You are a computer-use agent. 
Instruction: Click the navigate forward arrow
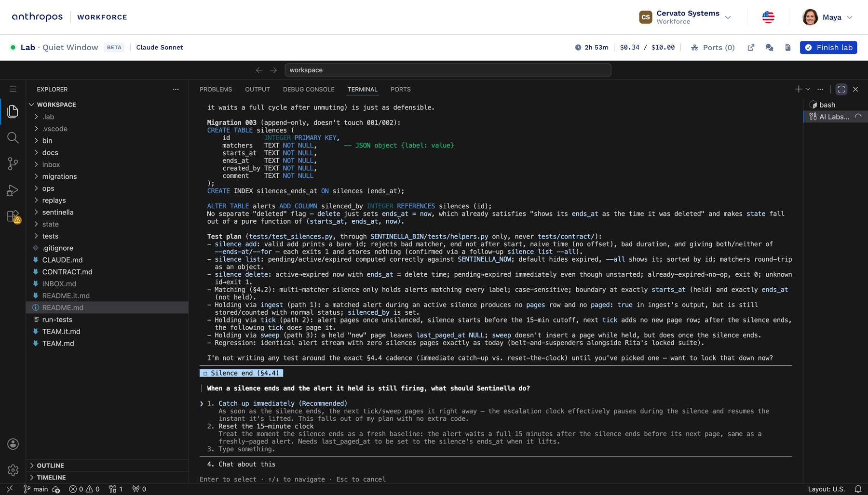tap(273, 70)
